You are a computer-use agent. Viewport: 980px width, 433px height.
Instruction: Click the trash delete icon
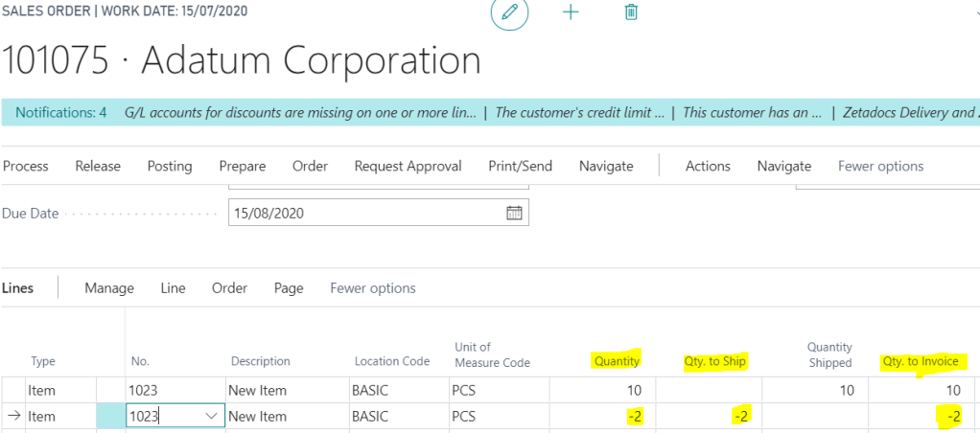click(631, 12)
